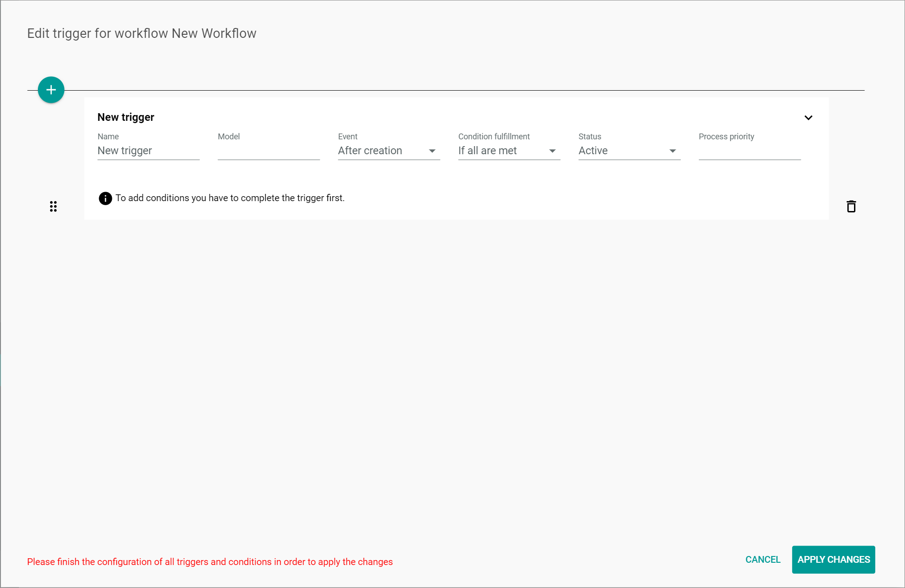Click the red configuration warning message

point(210,562)
